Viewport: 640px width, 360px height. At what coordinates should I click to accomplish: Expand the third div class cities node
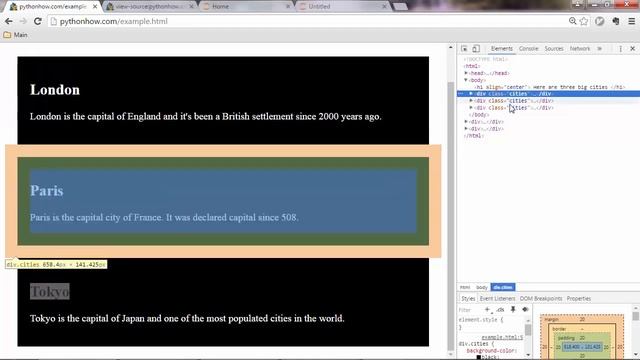[x=471, y=108]
